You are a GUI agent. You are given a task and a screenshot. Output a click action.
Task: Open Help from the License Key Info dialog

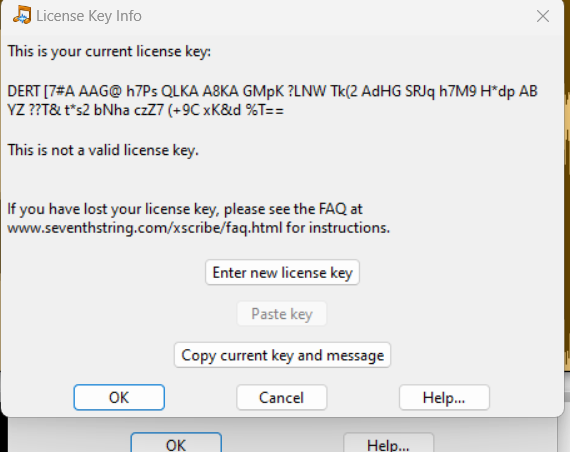point(444,397)
